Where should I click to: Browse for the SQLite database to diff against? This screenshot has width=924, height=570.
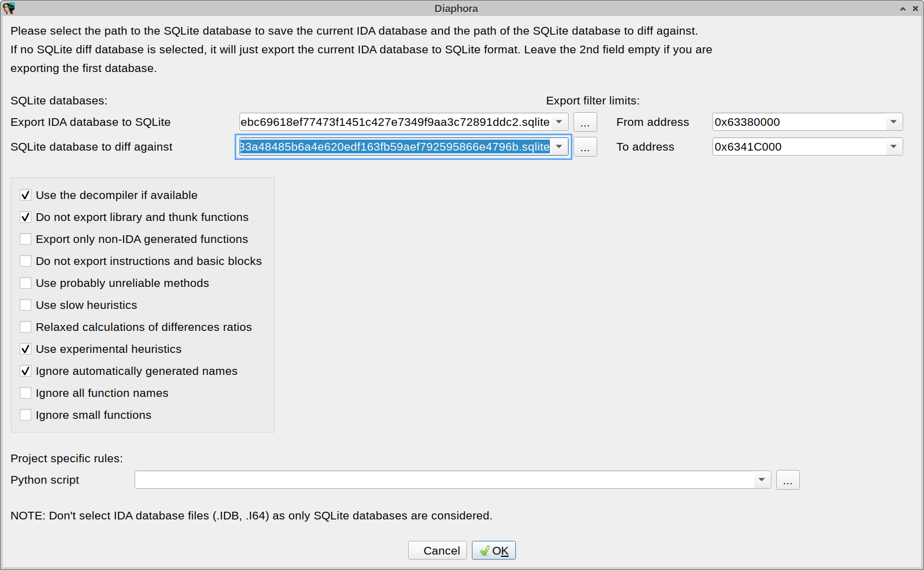pyautogui.click(x=585, y=147)
